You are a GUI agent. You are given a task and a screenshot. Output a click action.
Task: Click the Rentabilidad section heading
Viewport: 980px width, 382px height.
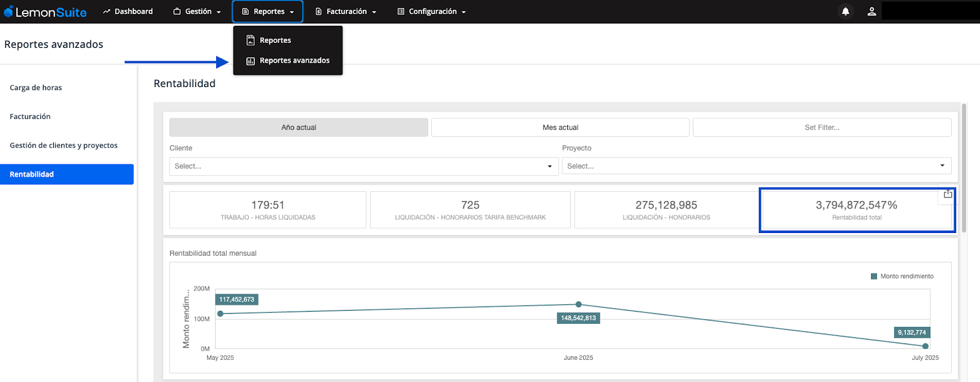184,83
